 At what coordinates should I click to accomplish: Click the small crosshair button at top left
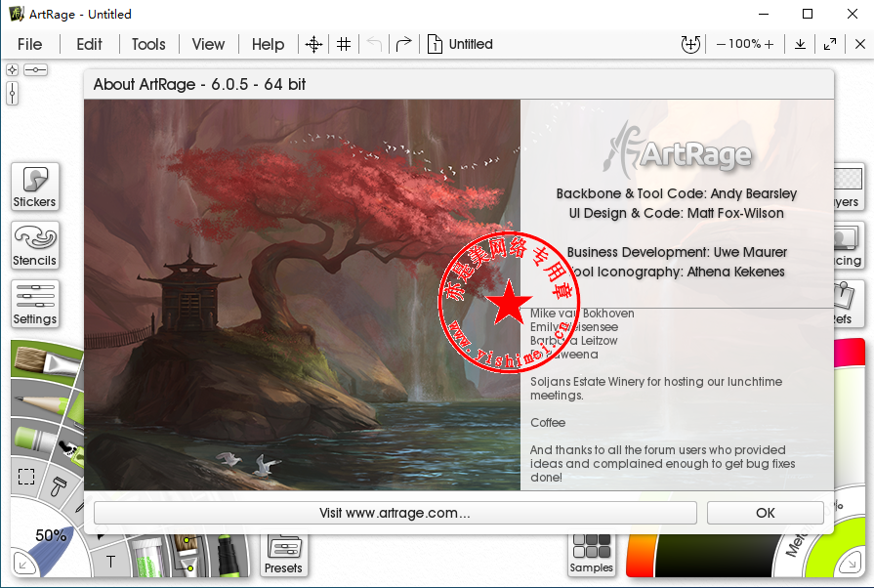coord(13,69)
